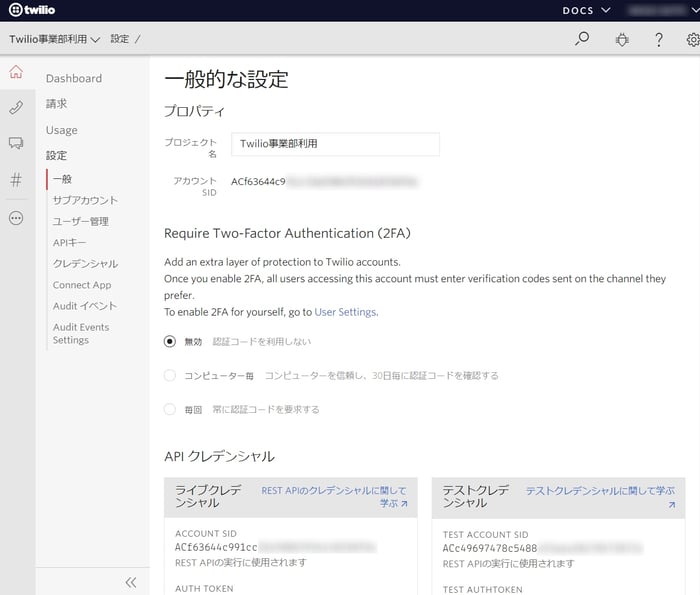This screenshot has width=700, height=595.
Task: Click the Require Two-Factor Authentication heading
Action: 287,233
